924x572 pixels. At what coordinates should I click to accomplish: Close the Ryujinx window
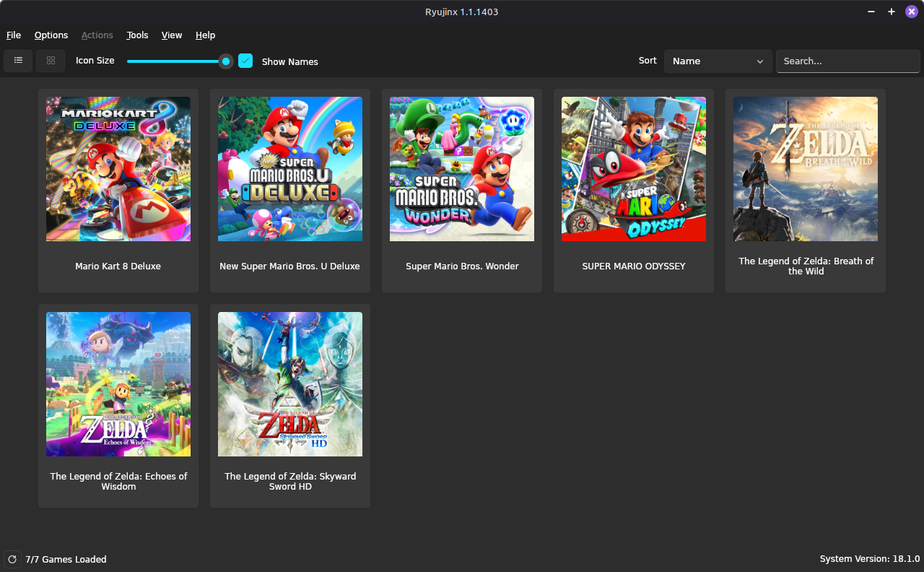pos(912,12)
